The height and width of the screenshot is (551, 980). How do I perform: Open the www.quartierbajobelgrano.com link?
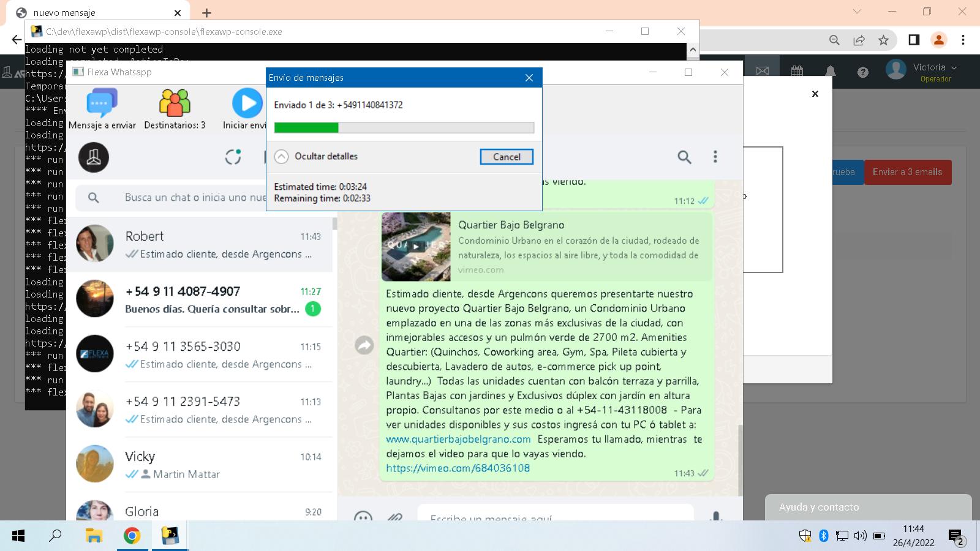(x=458, y=439)
